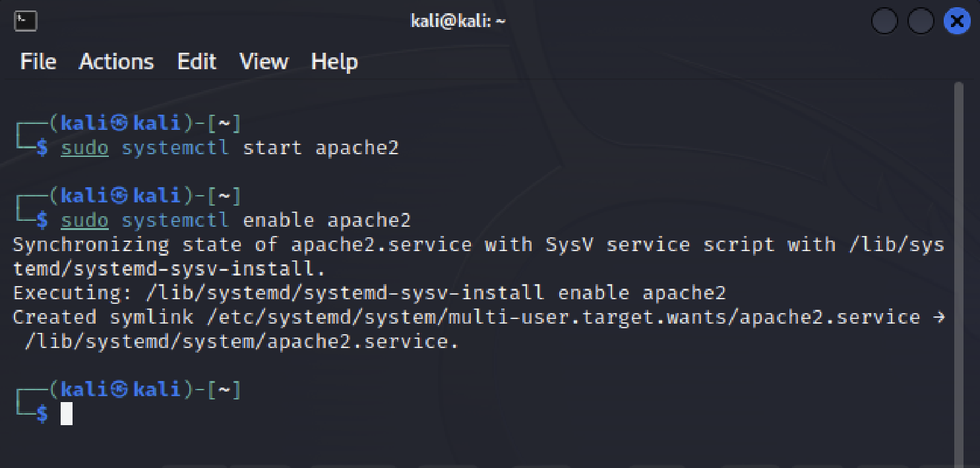
Task: Click the vertical scrollbar of the terminal
Action: point(958,274)
